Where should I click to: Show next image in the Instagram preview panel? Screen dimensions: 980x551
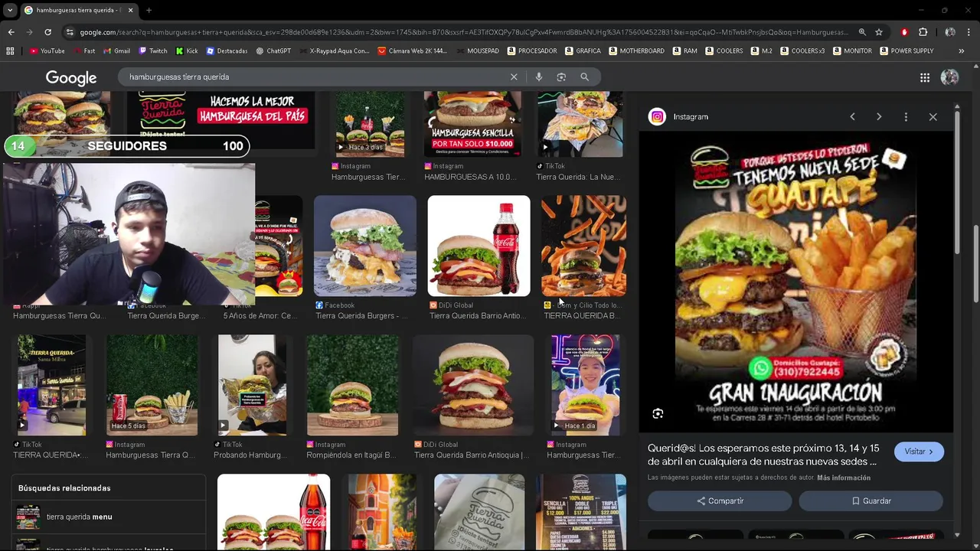879,117
